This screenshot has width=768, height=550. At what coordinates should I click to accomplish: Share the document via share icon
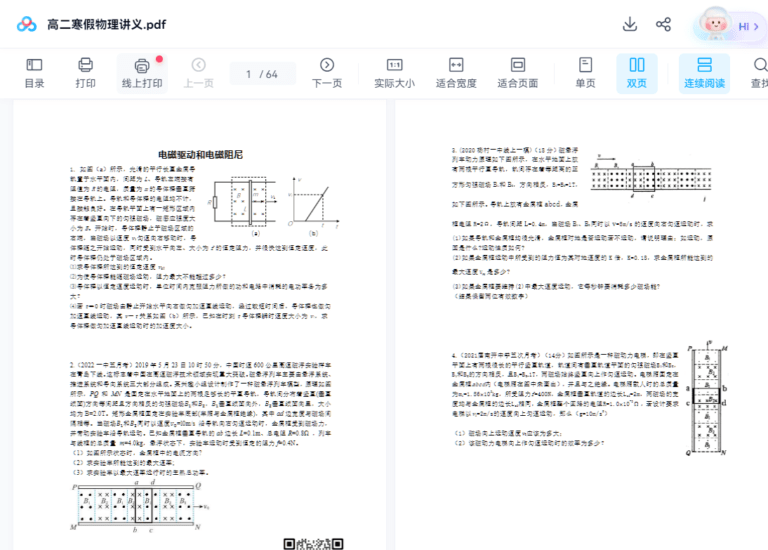tap(663, 24)
